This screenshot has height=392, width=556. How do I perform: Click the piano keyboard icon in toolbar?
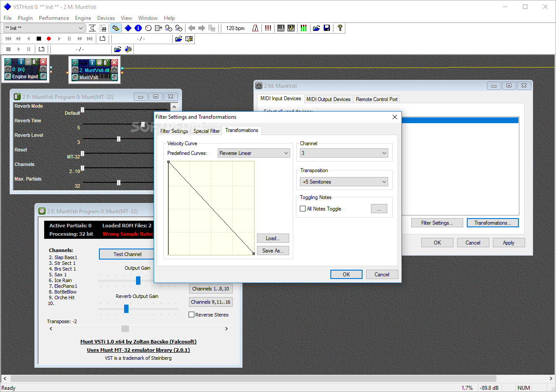click(281, 28)
